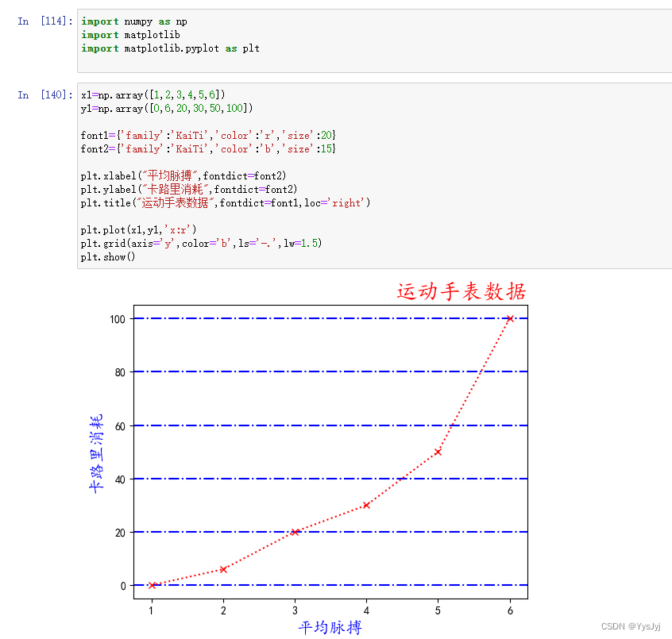Click the x-axis tick label 6
672x639 pixels.
510,610
